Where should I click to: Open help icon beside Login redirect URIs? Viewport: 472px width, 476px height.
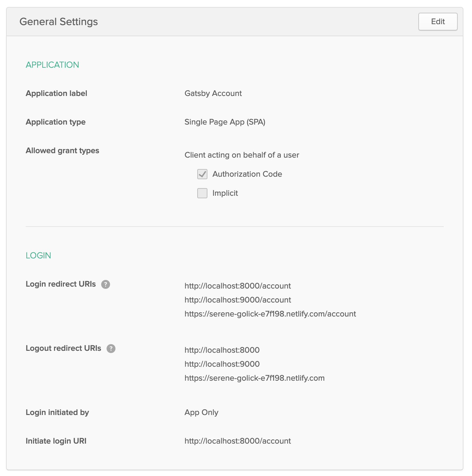click(105, 284)
